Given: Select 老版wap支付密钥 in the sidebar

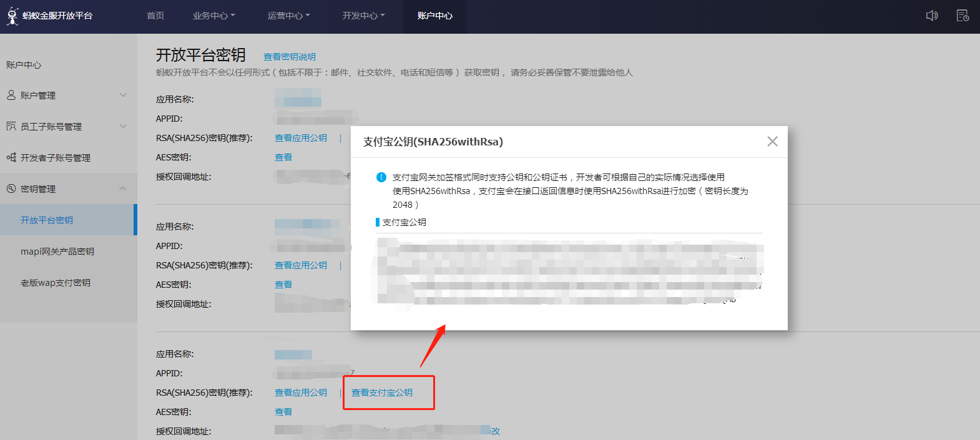Looking at the screenshot, I should point(56,283).
